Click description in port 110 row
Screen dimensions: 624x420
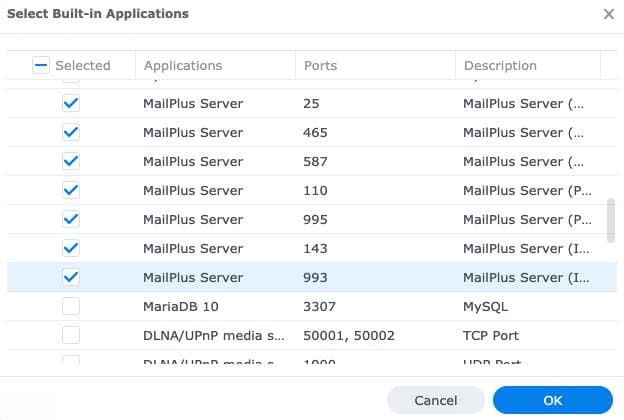click(527, 191)
